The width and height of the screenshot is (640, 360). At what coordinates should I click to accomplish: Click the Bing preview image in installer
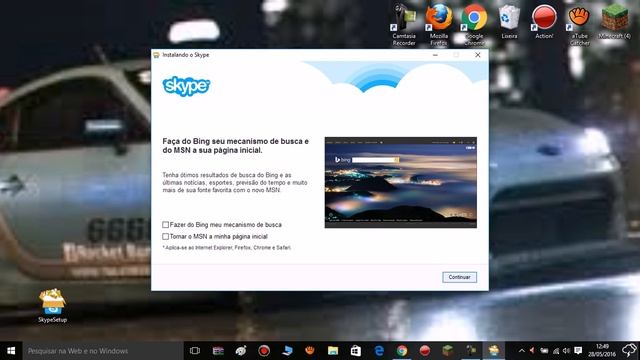400,182
